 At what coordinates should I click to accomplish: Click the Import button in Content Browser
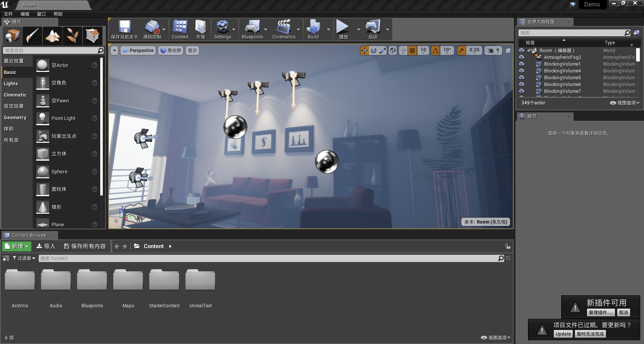coord(46,246)
